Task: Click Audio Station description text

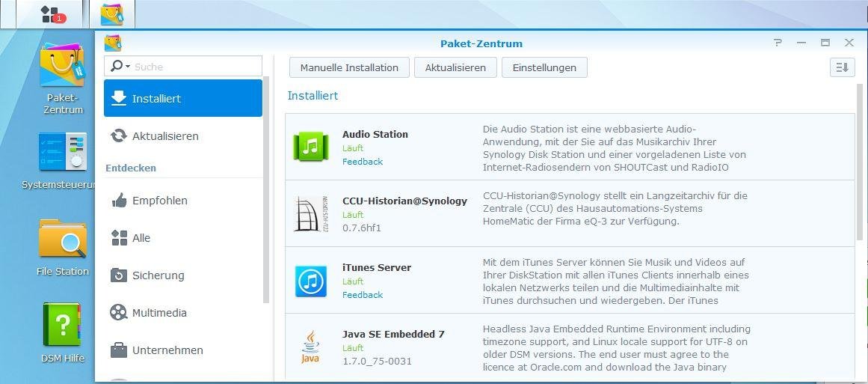Action: (615, 147)
